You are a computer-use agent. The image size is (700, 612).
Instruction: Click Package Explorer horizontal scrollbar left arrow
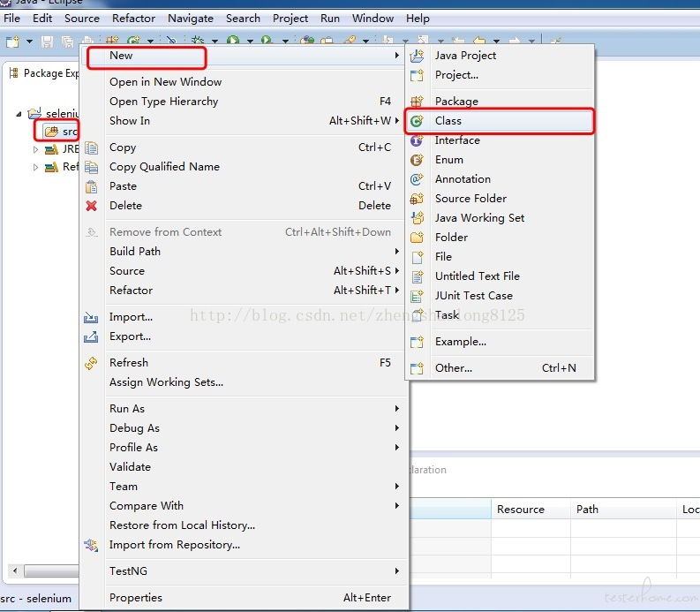point(15,570)
